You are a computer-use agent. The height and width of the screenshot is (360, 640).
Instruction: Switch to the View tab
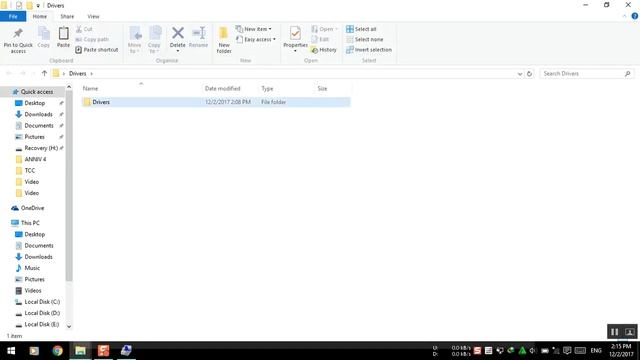pos(93,16)
